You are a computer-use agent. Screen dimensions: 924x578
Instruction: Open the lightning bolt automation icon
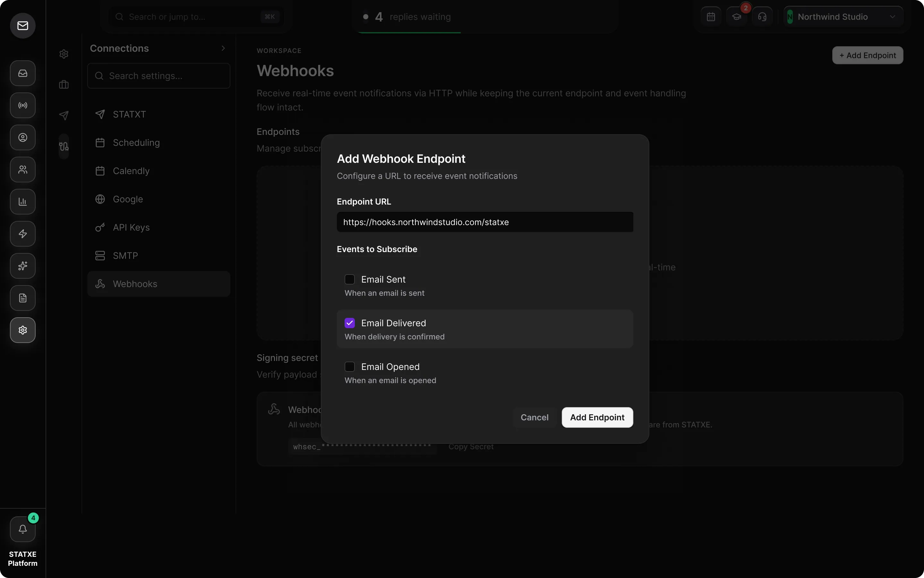click(x=22, y=234)
